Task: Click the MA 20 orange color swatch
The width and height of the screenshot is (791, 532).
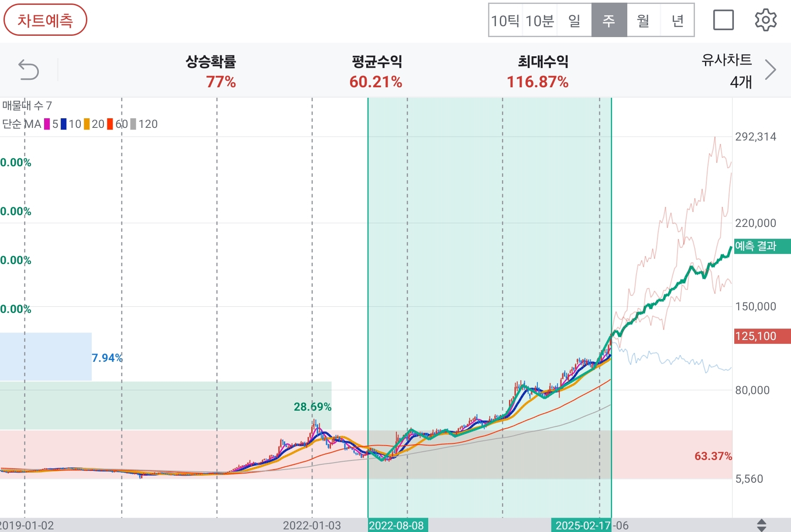Action: pyautogui.click(x=87, y=124)
